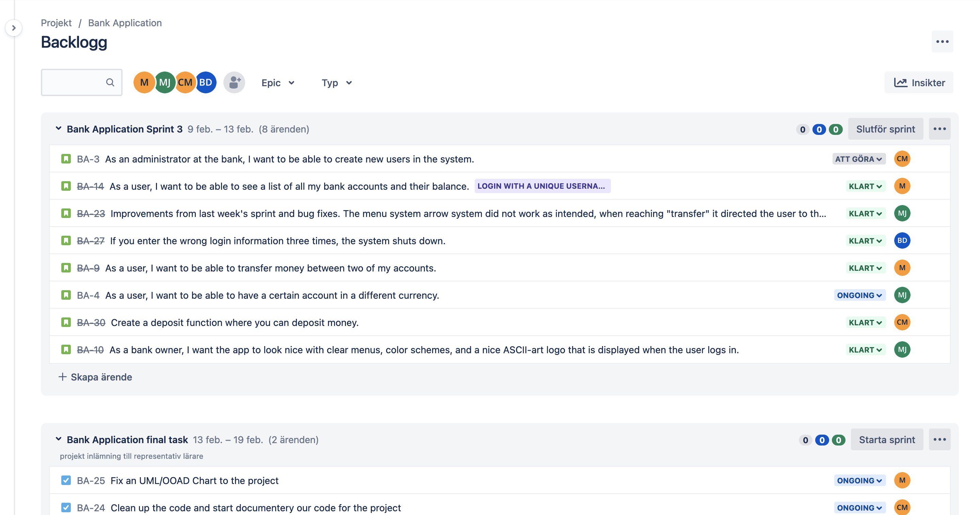Click the CM assignee avatar on BA-30
980x515 pixels.
click(x=902, y=323)
